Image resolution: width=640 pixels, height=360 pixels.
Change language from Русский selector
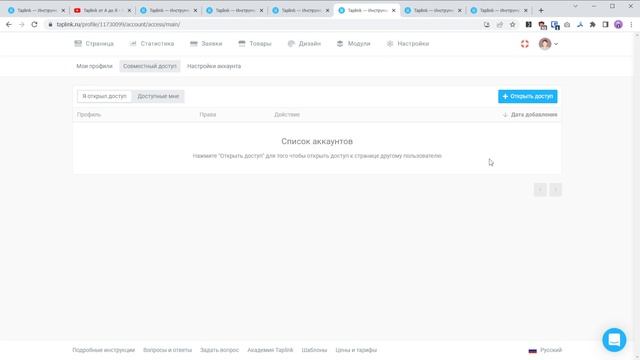tap(545, 350)
